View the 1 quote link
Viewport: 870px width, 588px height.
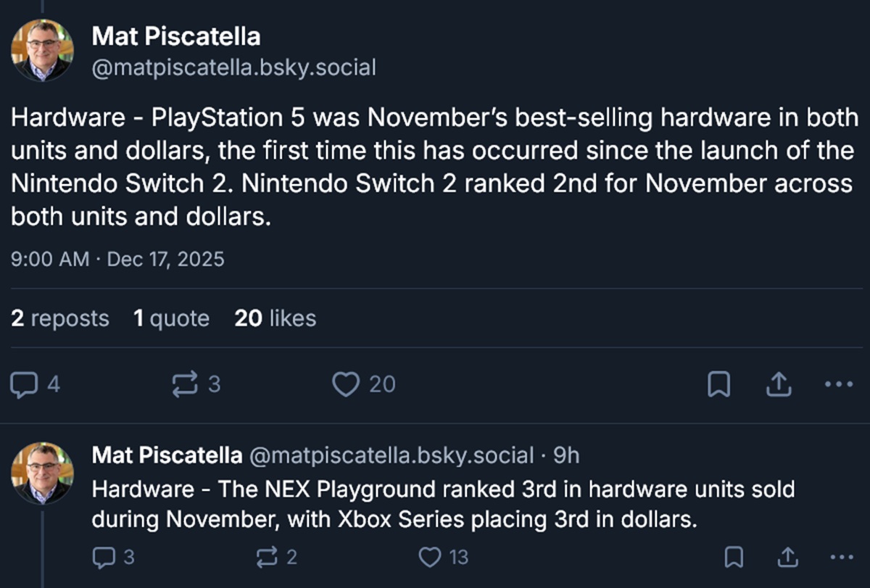(171, 318)
